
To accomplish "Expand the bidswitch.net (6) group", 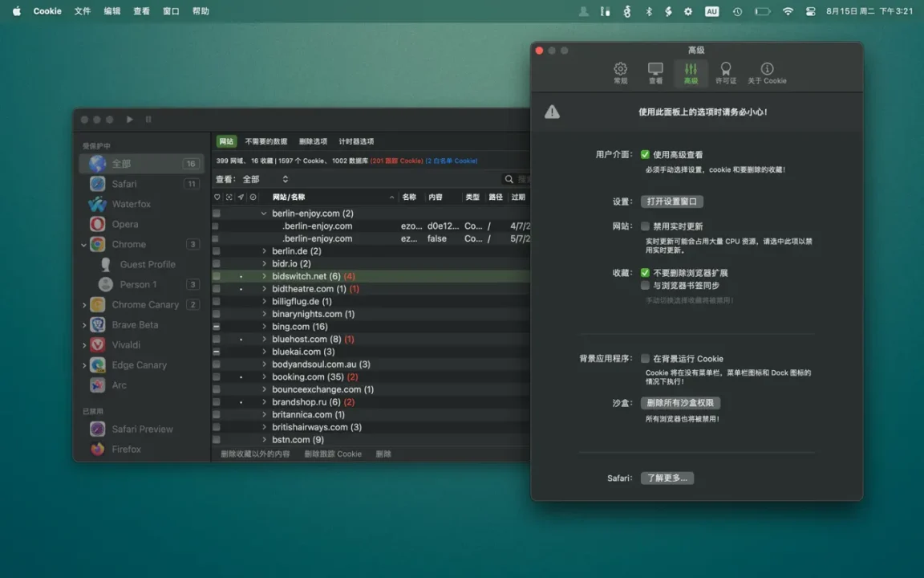I will [263, 276].
